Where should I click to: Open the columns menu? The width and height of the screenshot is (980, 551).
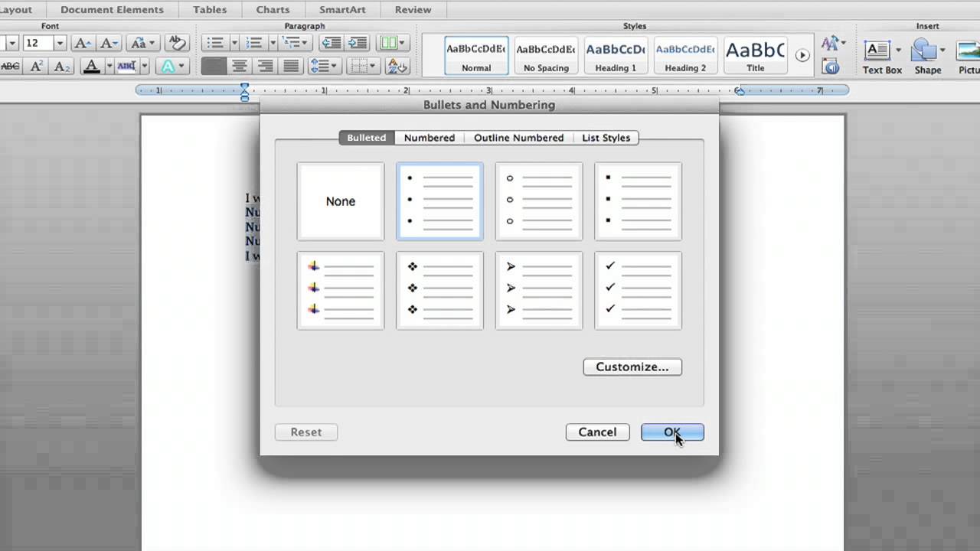click(x=394, y=43)
